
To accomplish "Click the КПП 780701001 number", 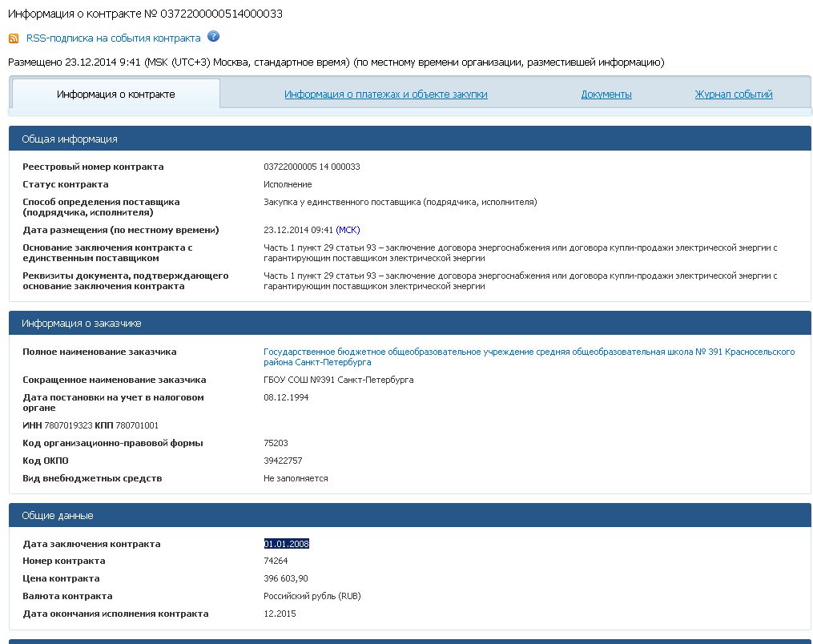I will [x=137, y=425].
